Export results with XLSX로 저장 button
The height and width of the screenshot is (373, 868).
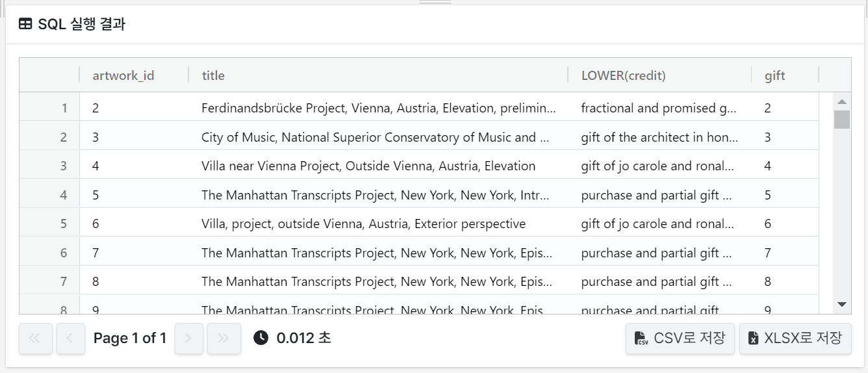(x=795, y=339)
